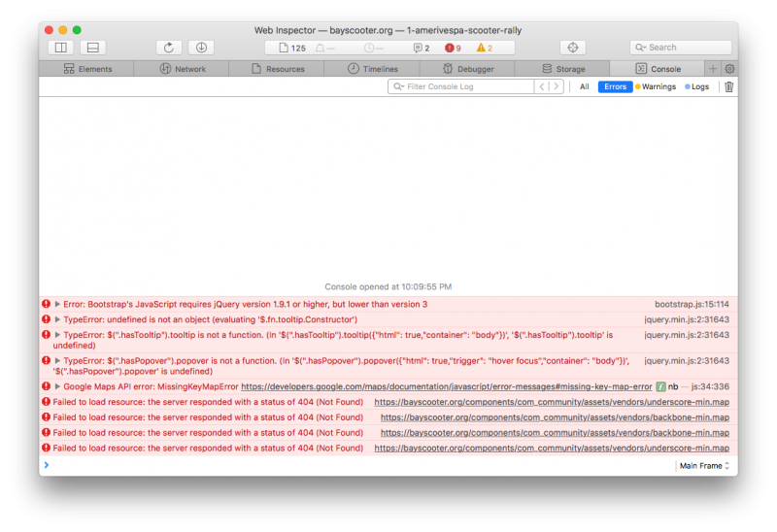Click the console logs count showing 2
Image resolution: width=777 pixels, height=532 pixels.
click(x=422, y=48)
